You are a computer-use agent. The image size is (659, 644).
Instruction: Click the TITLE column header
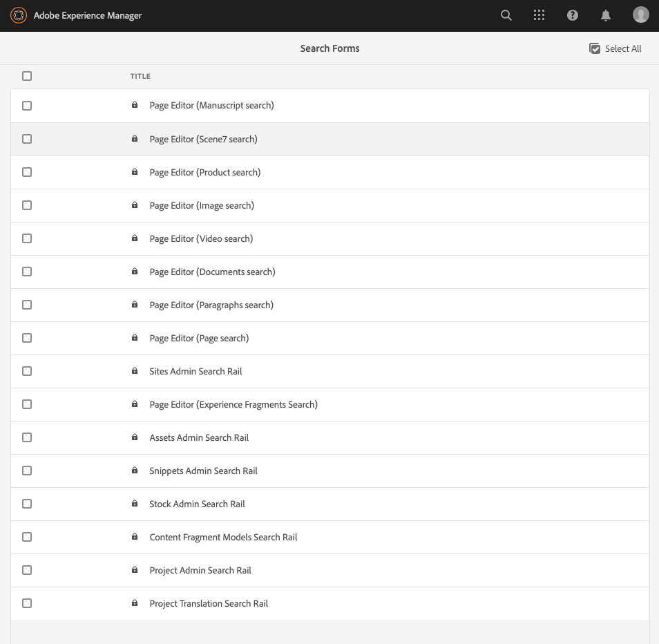pos(140,76)
